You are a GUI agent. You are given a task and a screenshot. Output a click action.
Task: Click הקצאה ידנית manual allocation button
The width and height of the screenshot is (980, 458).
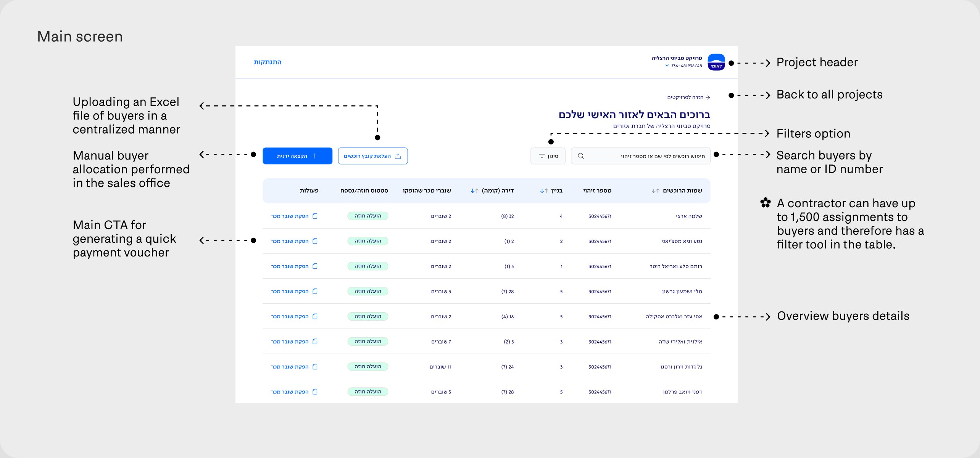(x=297, y=156)
